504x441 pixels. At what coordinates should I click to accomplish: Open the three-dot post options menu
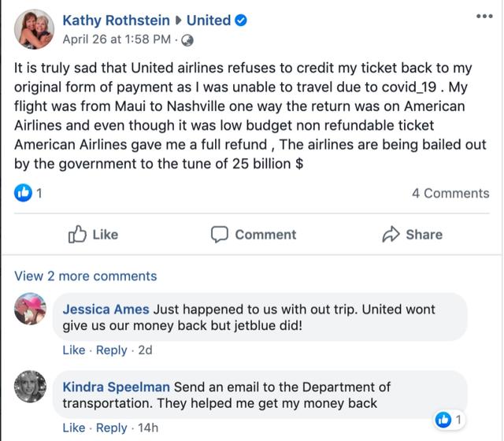tap(484, 17)
